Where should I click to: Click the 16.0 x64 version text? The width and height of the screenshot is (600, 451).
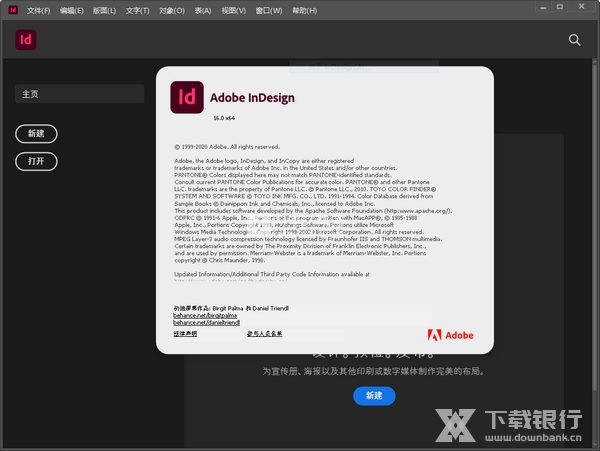coord(224,118)
